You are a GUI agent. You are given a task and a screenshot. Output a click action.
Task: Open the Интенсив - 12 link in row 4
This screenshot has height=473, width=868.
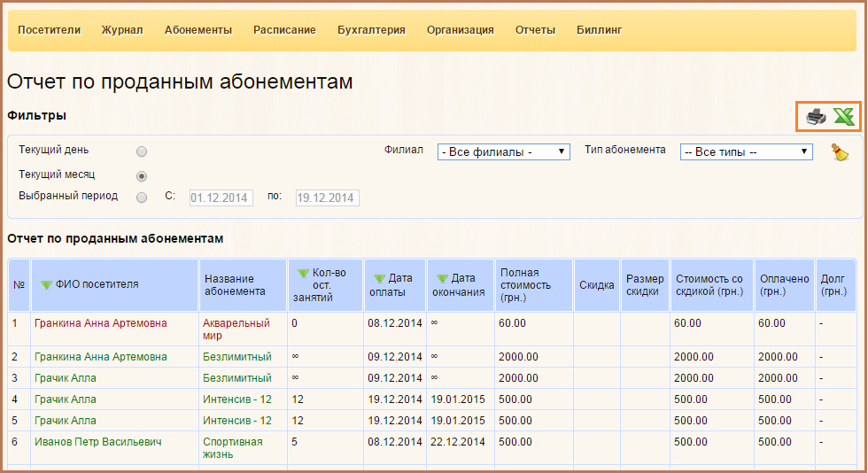pyautogui.click(x=236, y=399)
